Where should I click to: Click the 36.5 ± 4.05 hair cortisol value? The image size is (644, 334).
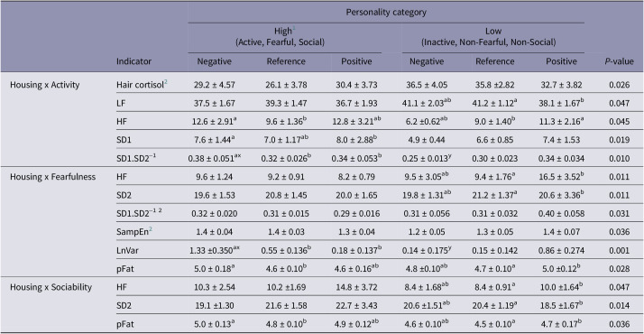427,85
